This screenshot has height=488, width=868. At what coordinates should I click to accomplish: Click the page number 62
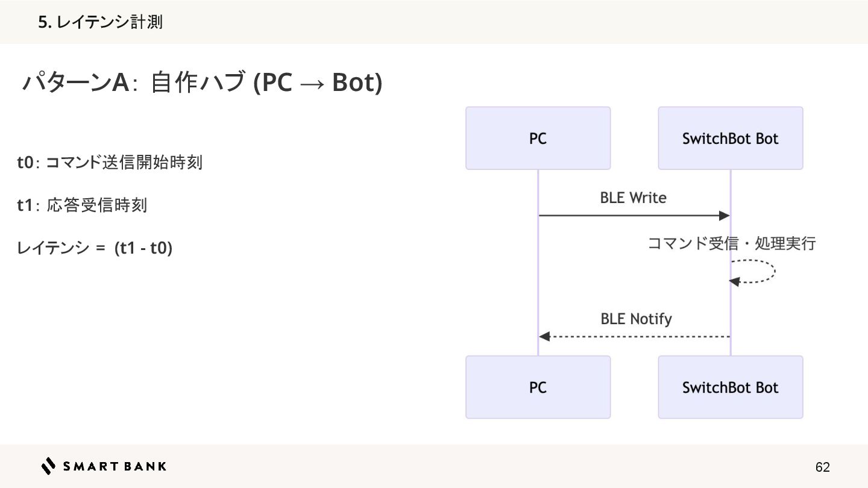click(822, 467)
